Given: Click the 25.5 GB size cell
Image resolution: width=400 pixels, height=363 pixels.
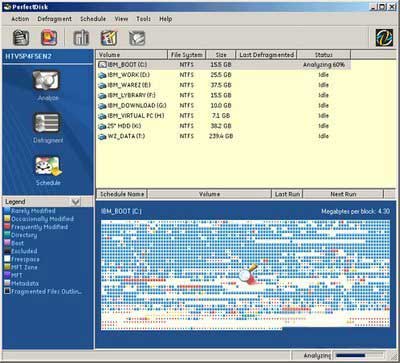Looking at the screenshot, I should pyautogui.click(x=221, y=75).
